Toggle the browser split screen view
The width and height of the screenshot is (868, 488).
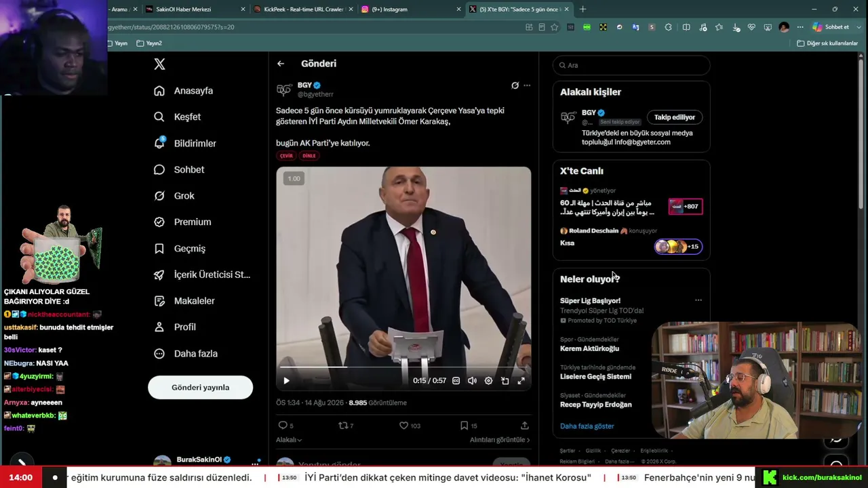686,27
